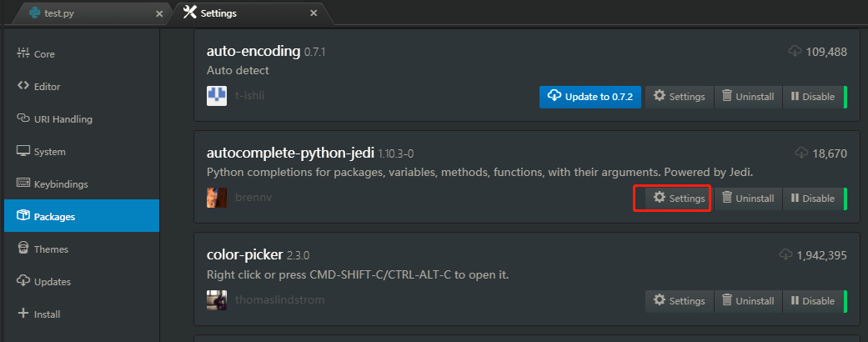Uninstall the color-picker package

[747, 300]
